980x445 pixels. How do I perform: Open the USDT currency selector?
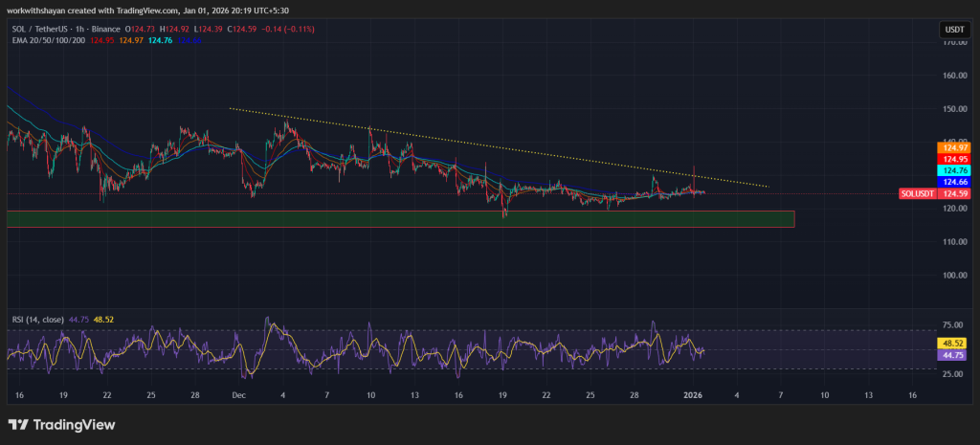pos(951,30)
